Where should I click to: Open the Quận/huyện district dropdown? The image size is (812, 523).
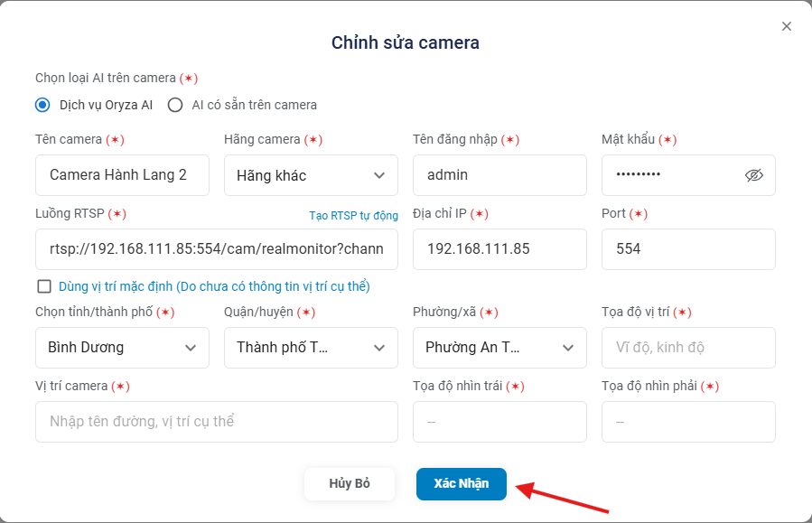pyautogui.click(x=311, y=348)
